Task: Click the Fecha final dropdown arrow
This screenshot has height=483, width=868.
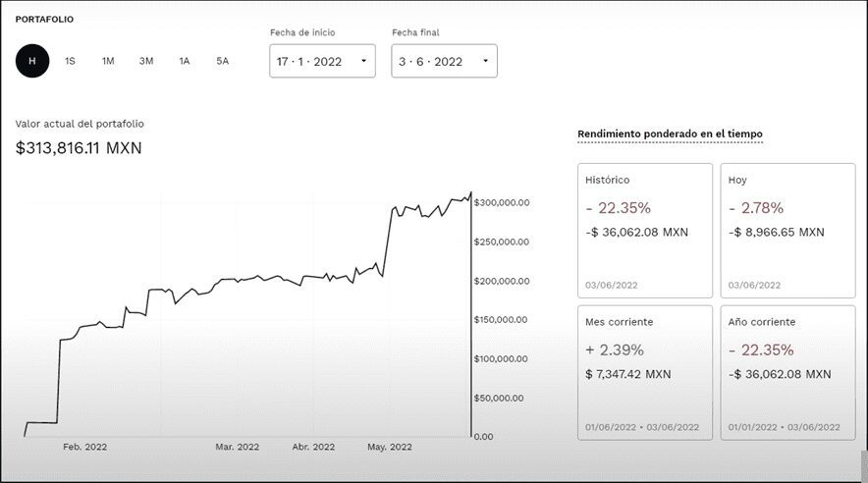Action: (x=485, y=61)
